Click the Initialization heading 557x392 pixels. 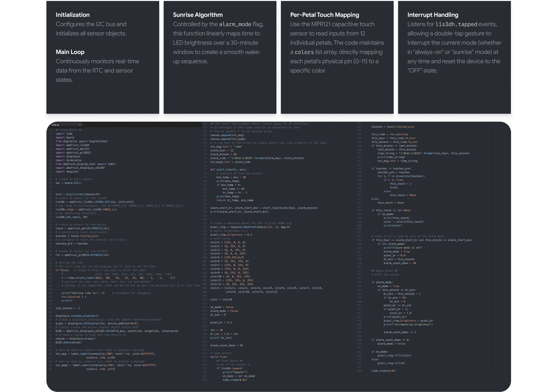click(x=73, y=15)
